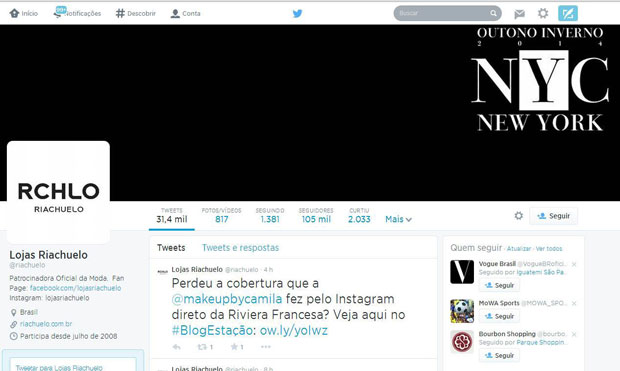Open Fotos/Vídeos 817 stat
Image resolution: width=620 pixels, height=371 pixels.
point(221,216)
